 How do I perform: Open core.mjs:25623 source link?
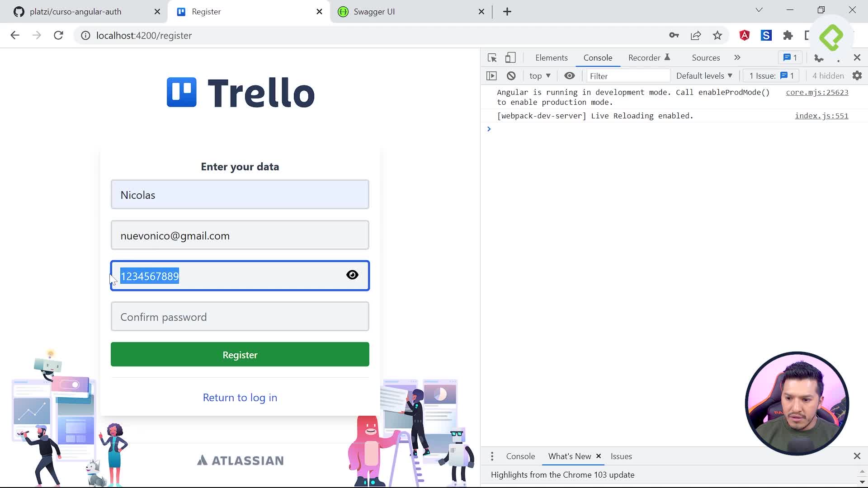coord(817,92)
